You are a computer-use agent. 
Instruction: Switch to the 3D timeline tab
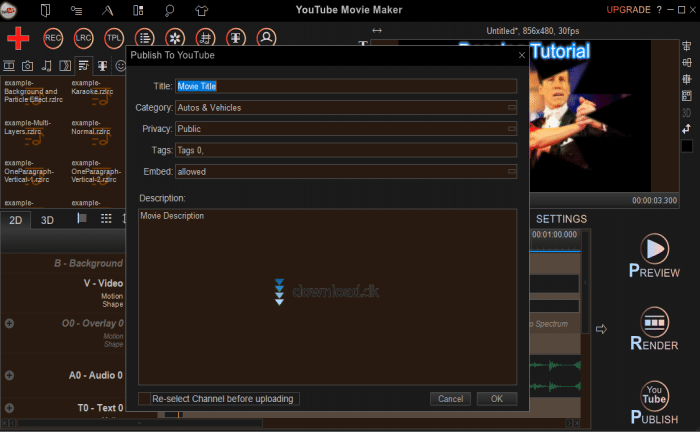[x=47, y=220]
